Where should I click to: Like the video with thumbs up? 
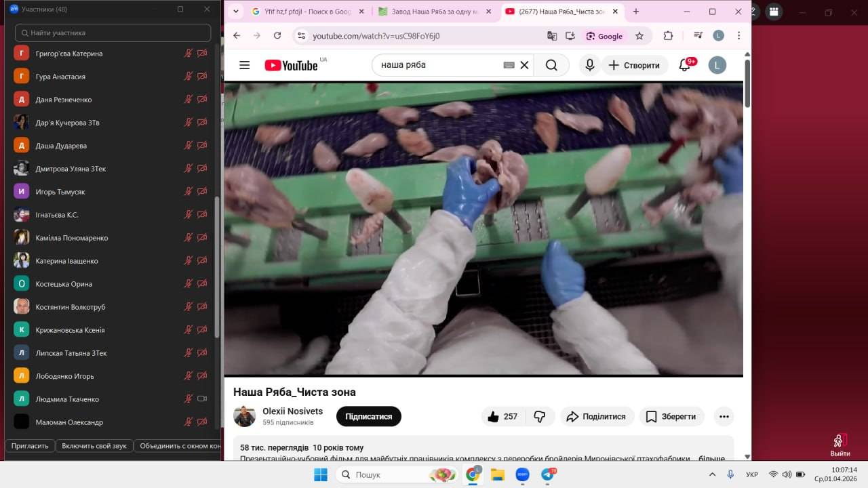[x=502, y=416]
